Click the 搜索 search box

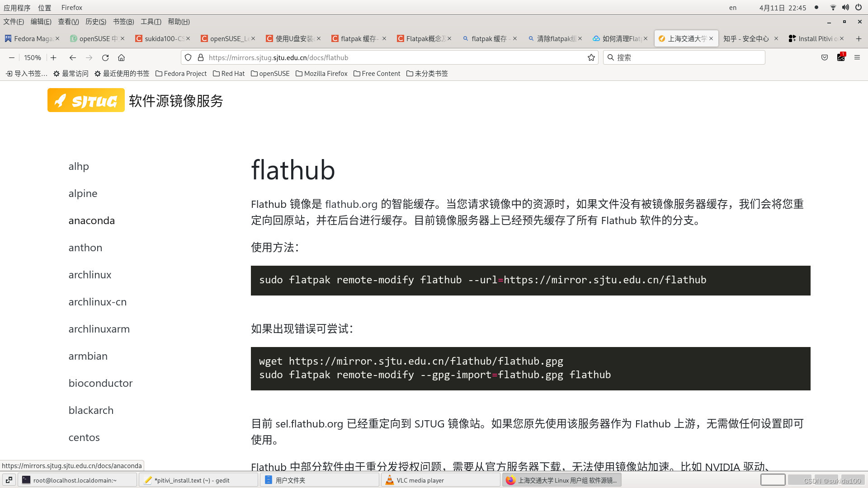coord(684,57)
